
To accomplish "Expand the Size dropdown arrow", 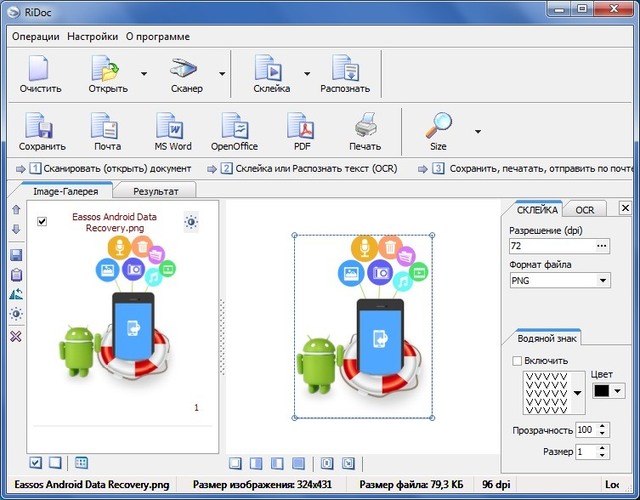I will [477, 131].
